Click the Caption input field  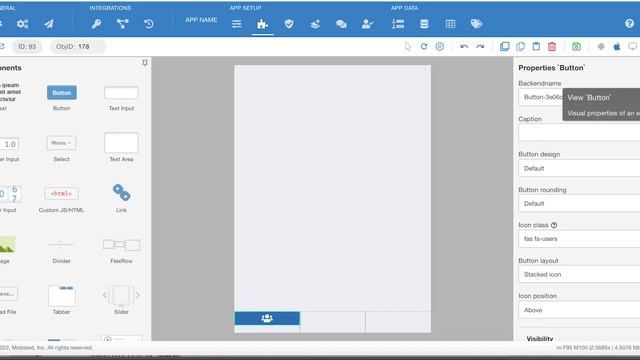(579, 133)
